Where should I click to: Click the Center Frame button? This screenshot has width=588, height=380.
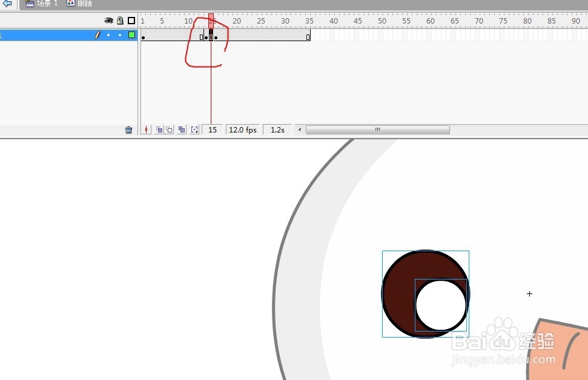(147, 129)
